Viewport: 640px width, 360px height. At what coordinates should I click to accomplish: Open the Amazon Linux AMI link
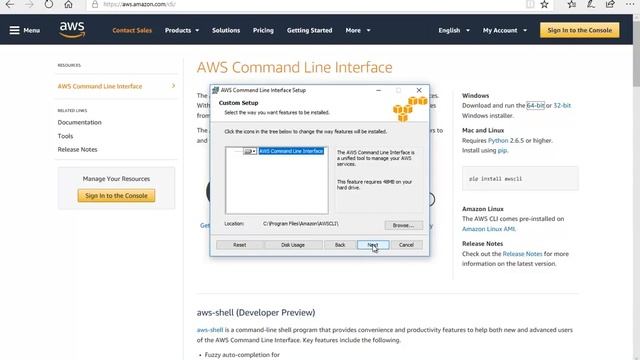pos(489,229)
